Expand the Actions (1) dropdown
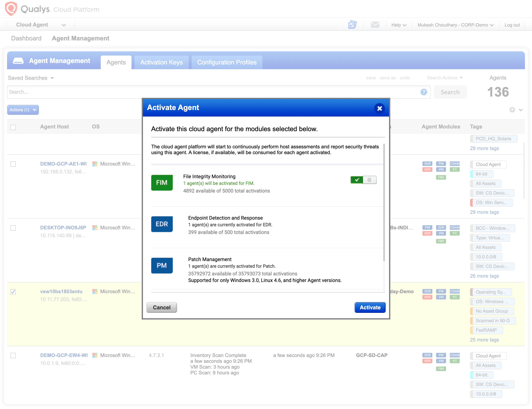This screenshot has height=409, width=532. click(23, 110)
